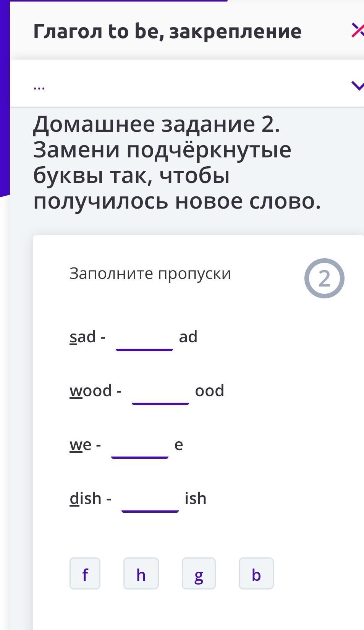This screenshot has height=630, width=364.
Task: Click the 'Заполните пропуски' instruction text
Action: point(150,274)
